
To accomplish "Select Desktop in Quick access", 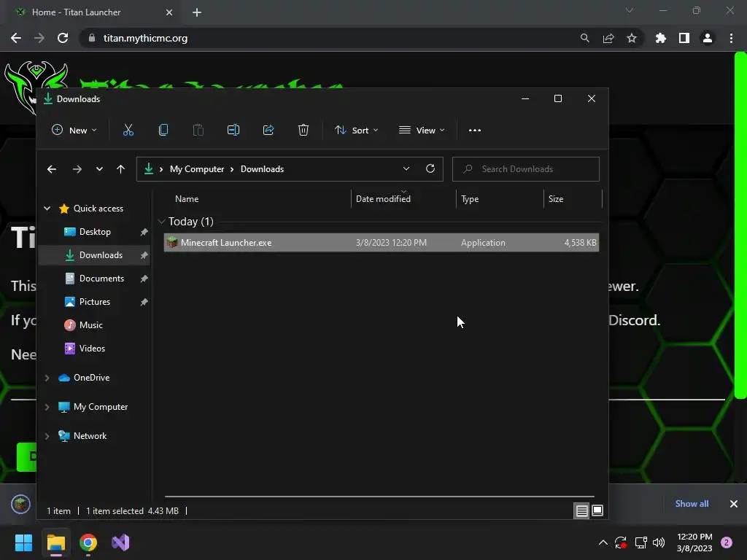I will tap(95, 232).
